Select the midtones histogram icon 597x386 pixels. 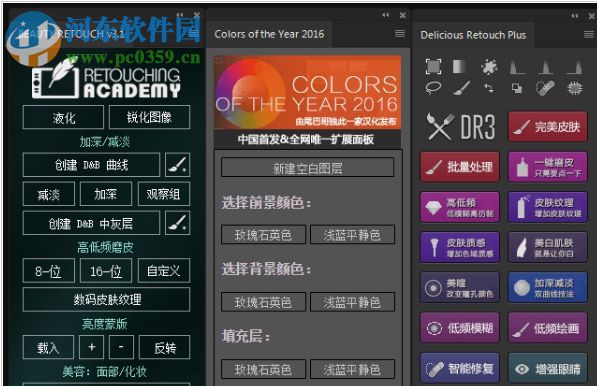[546, 67]
